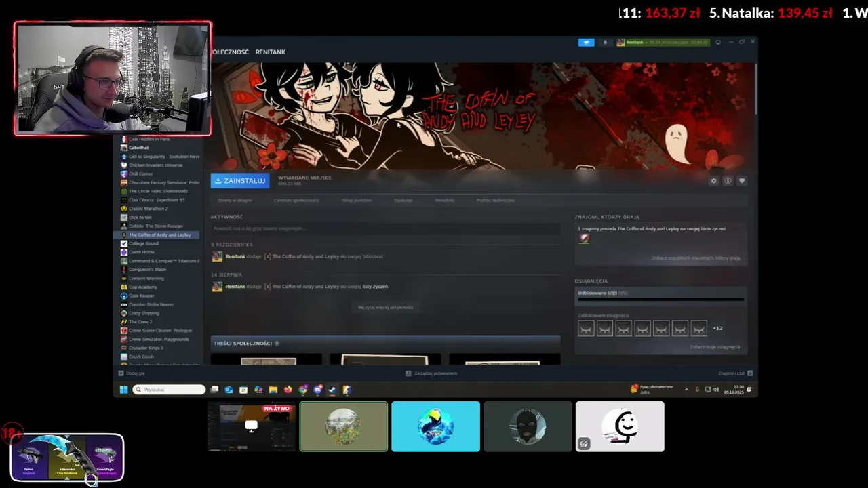Open Chrome icon in Windows taskbar
868x488 pixels.
point(302,390)
